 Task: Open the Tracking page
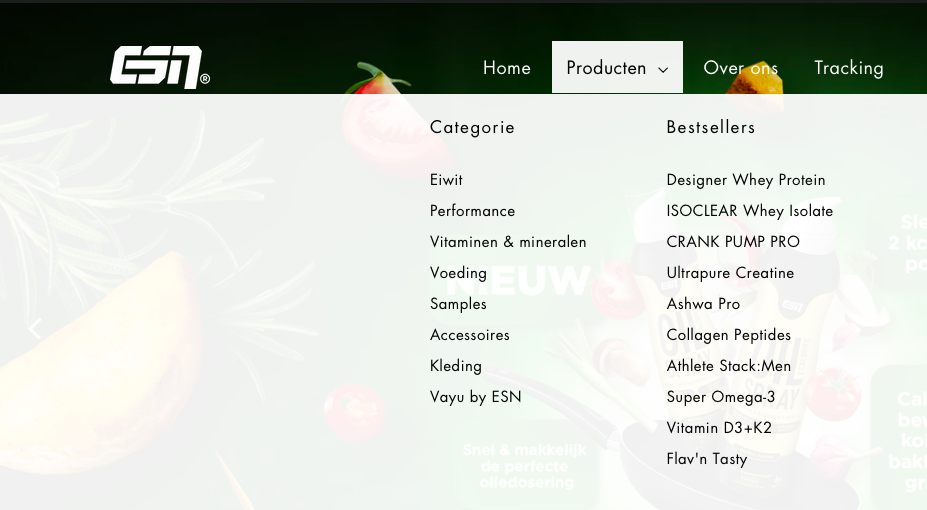pyautogui.click(x=848, y=68)
